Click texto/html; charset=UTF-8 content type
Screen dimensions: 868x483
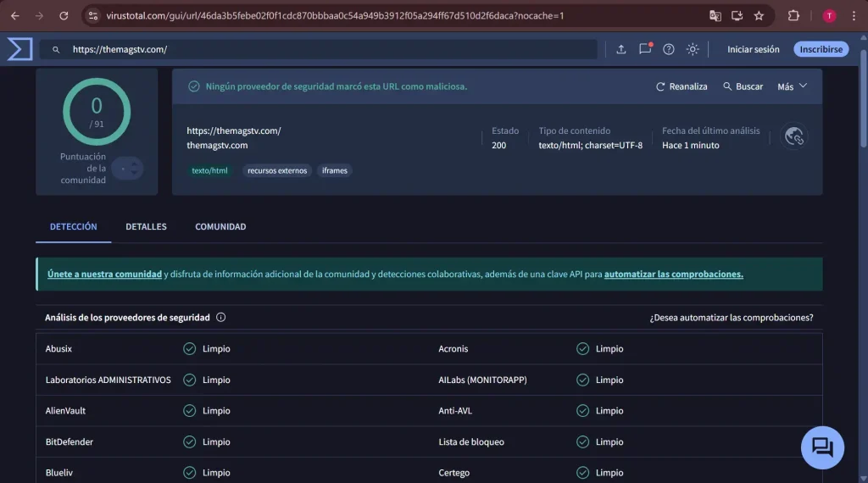(x=591, y=145)
